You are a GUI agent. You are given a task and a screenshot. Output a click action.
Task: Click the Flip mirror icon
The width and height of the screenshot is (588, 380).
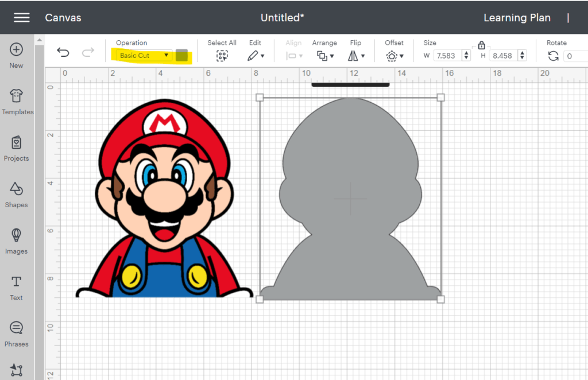(353, 56)
